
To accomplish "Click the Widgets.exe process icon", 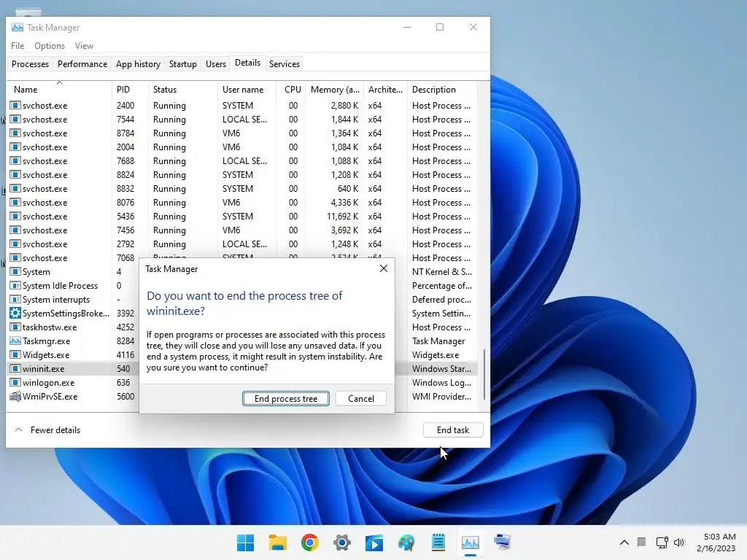I will click(x=15, y=355).
